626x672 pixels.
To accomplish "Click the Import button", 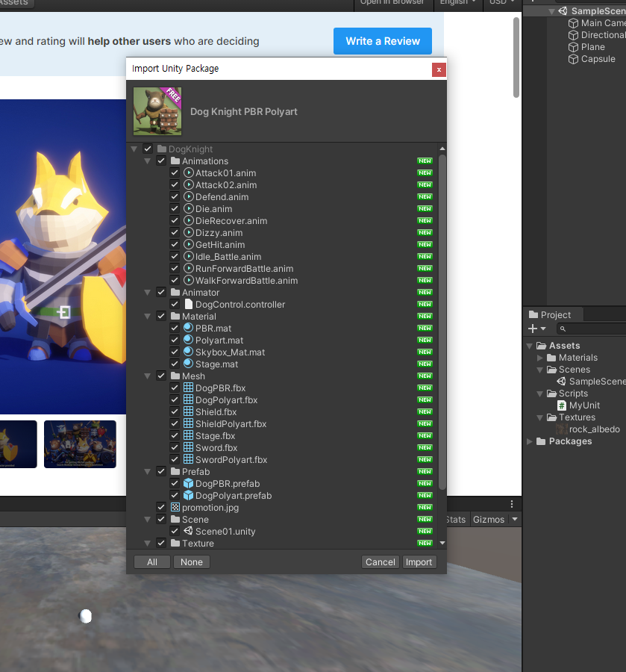I will 419,561.
